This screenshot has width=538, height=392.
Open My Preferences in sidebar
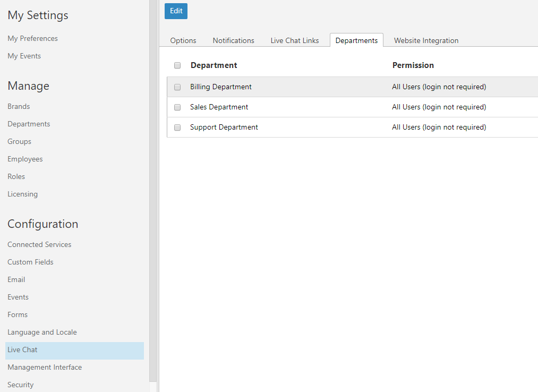pos(32,38)
